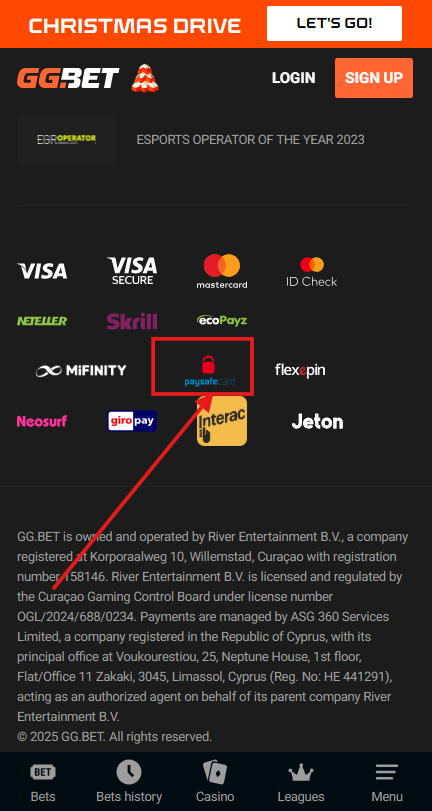This screenshot has height=811, width=432.
Task: Click the Visa Secure logo
Action: [132, 271]
